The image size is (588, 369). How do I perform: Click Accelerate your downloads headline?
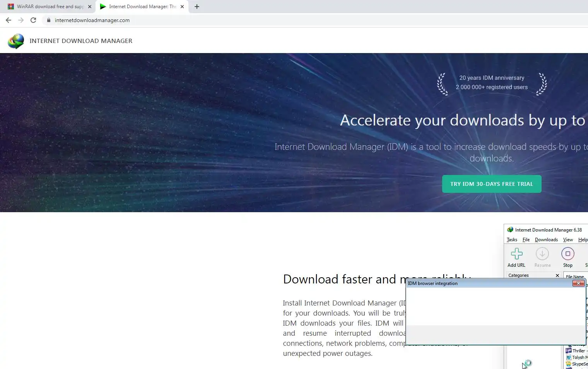(x=463, y=120)
